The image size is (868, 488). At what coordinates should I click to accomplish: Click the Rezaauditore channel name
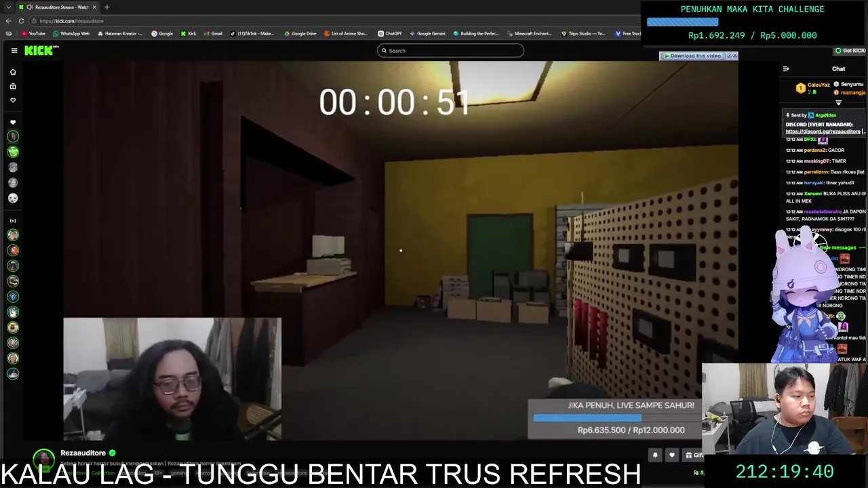(83, 453)
